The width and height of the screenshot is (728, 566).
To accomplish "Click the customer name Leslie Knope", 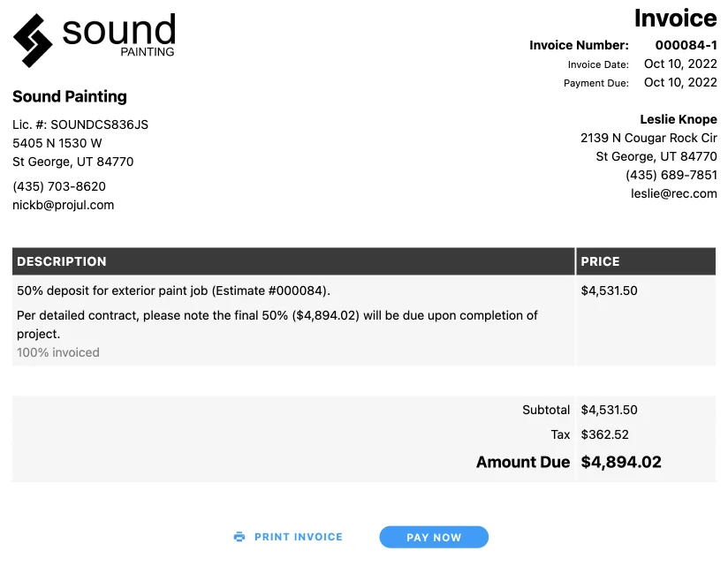I will click(x=678, y=119).
